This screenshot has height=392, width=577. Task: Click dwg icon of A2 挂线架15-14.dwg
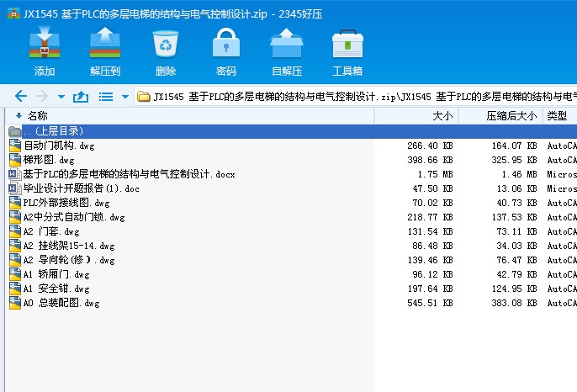15,246
